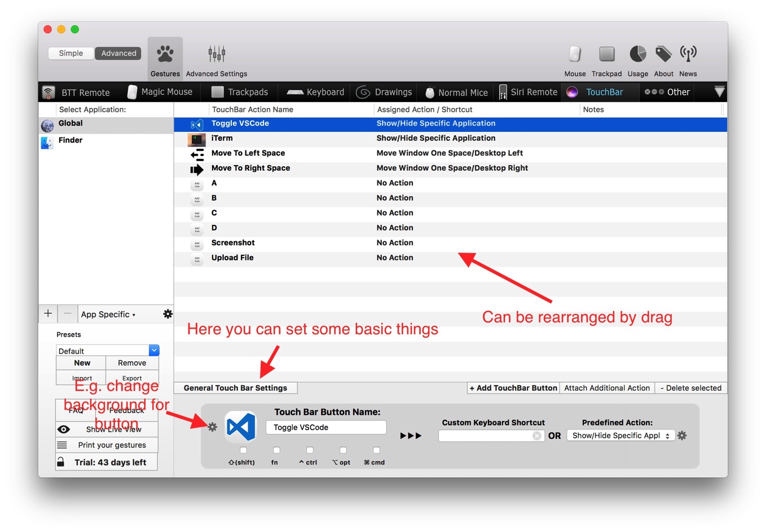Viewport: 766px width, 532px height.
Task: Expand the device tab bar overflow triangle
Action: [719, 92]
